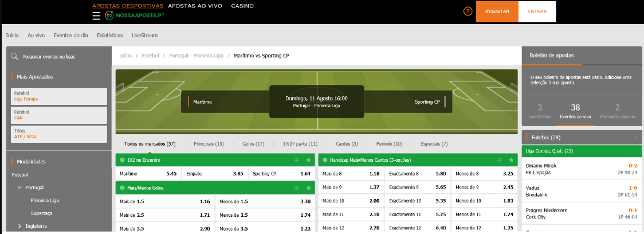
Task: Click chart icon on Handicap Cantos header
Action: [x=498, y=159]
